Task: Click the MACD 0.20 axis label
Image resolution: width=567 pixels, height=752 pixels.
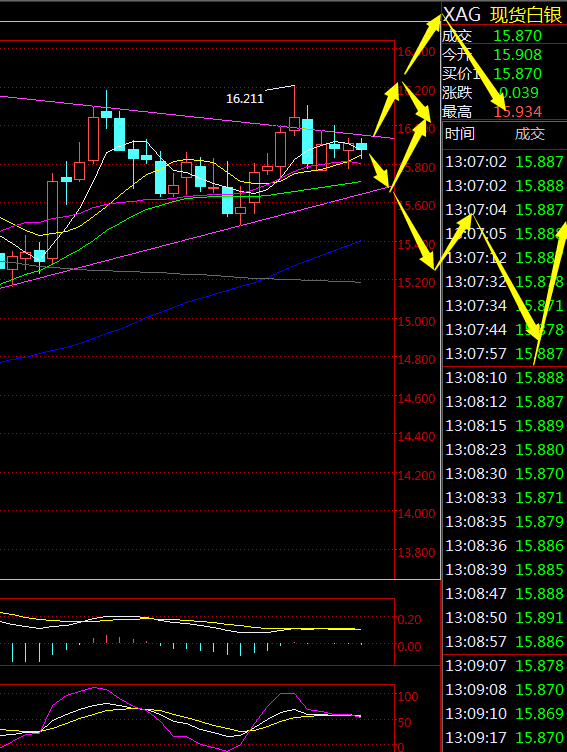Action: click(x=409, y=620)
